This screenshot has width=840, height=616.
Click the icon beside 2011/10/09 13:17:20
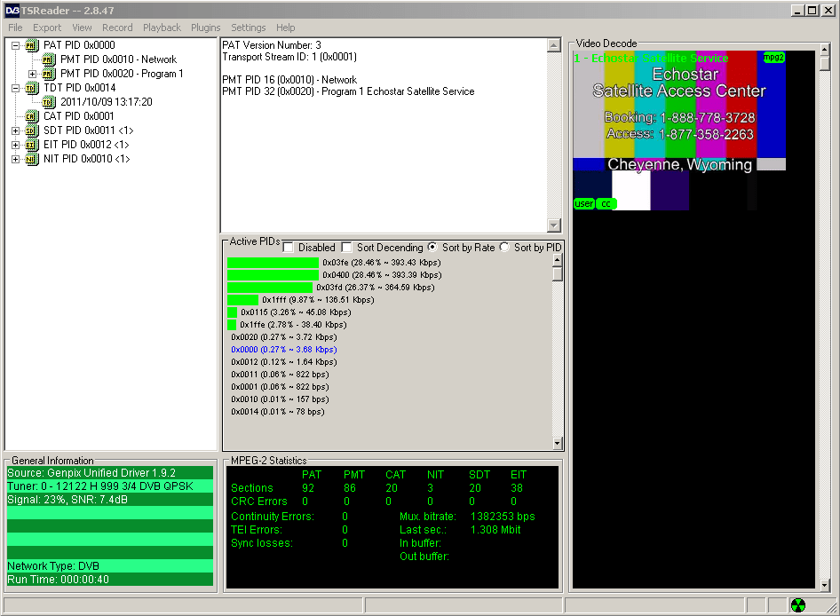49,102
